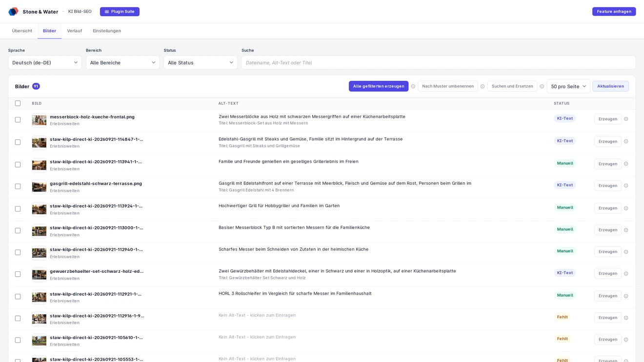Image resolution: width=644 pixels, height=362 pixels.
Task: Click info icon in gasgrill-edelstahl-schwarz-terrasse.png row
Action: [x=626, y=186]
